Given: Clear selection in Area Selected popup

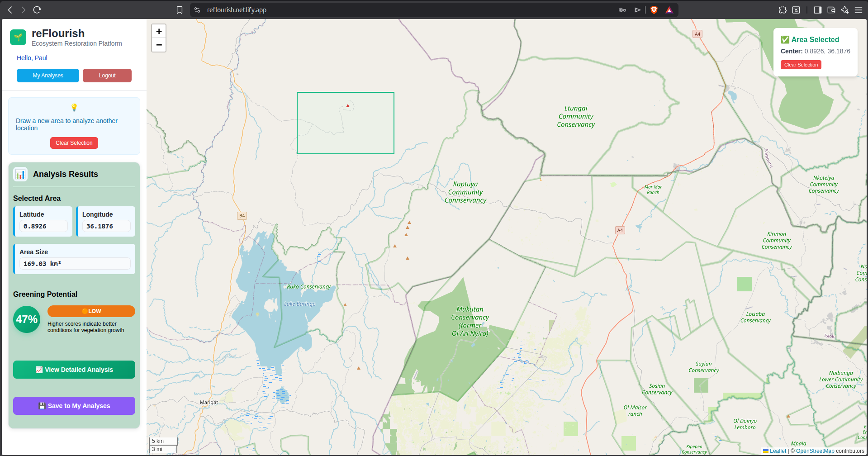Looking at the screenshot, I should coord(801,65).
